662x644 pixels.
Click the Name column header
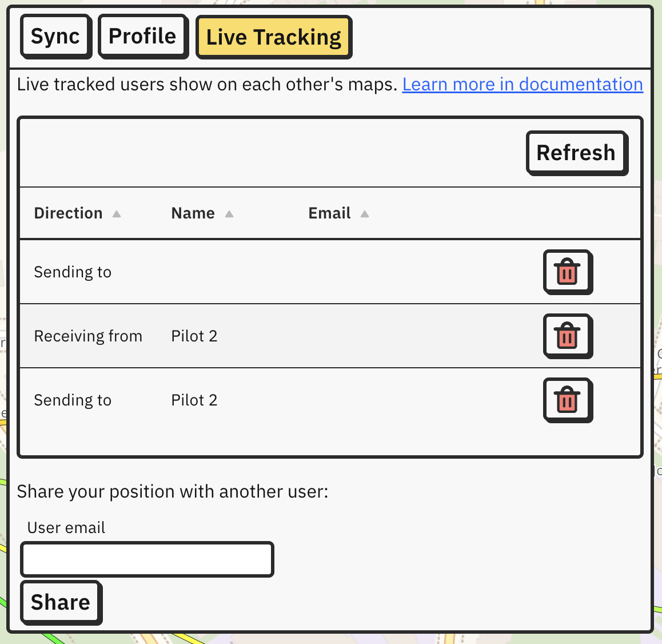click(x=193, y=213)
